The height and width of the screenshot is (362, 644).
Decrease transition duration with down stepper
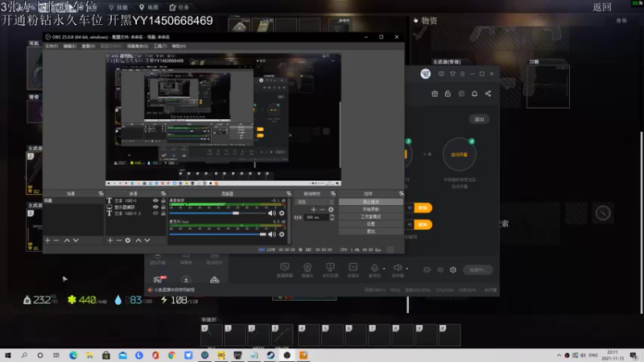click(x=332, y=219)
